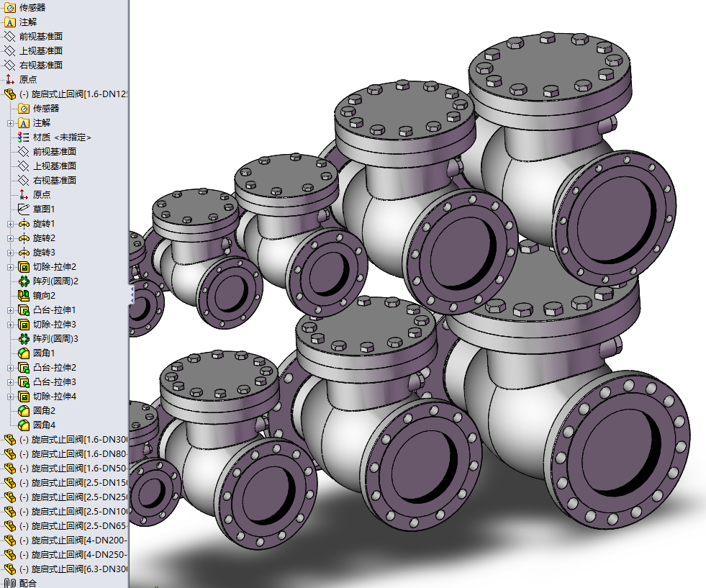The image size is (706, 588).
Task: Click the top-level 注解 annotations folder icon
Action: point(10,22)
